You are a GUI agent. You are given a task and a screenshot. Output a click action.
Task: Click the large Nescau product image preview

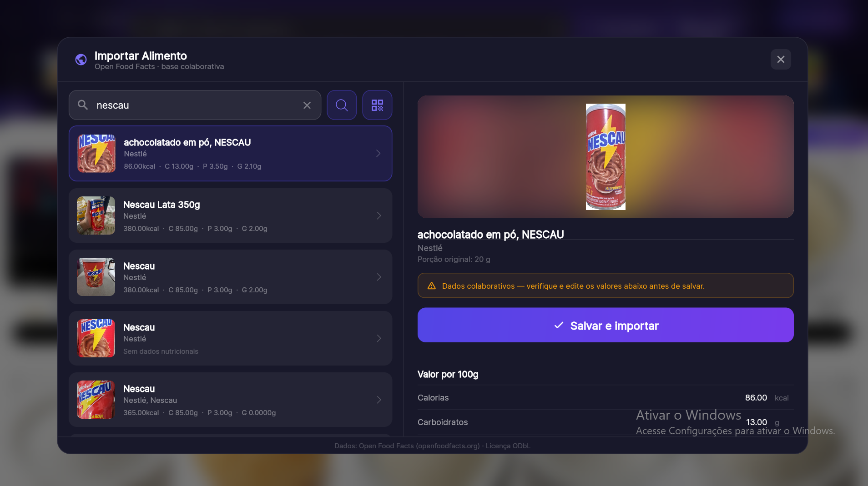pyautogui.click(x=606, y=157)
